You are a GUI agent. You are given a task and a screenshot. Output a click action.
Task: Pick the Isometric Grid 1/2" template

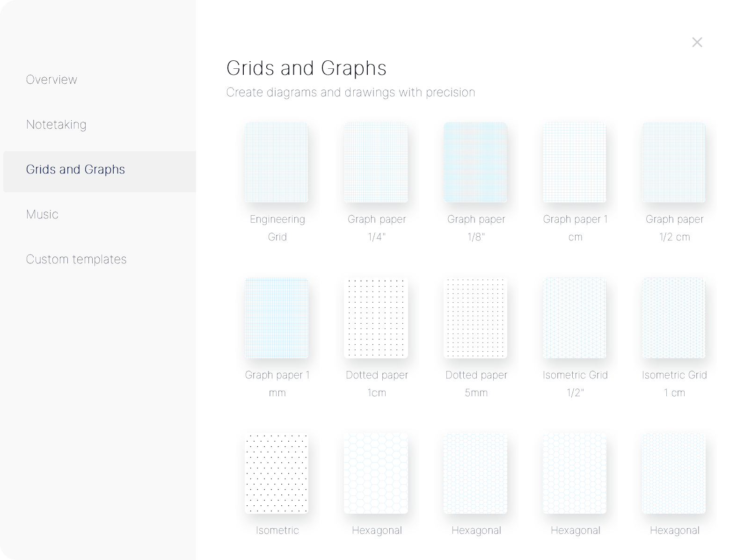(575, 318)
